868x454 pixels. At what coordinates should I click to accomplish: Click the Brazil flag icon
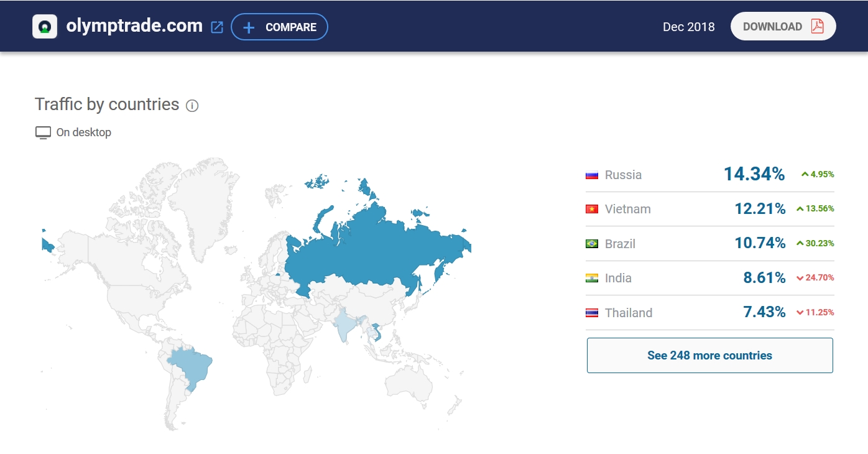tap(592, 244)
